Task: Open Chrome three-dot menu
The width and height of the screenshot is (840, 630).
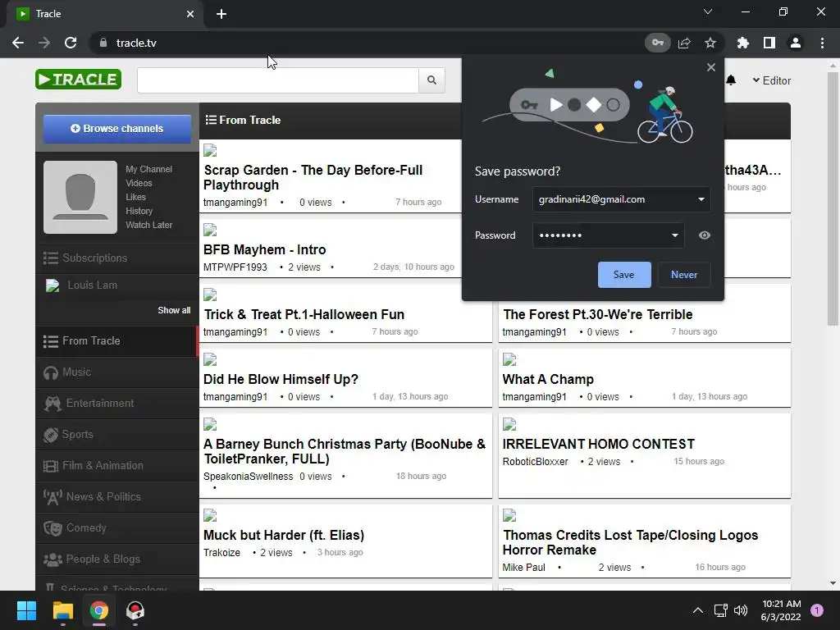Action: pos(822,43)
